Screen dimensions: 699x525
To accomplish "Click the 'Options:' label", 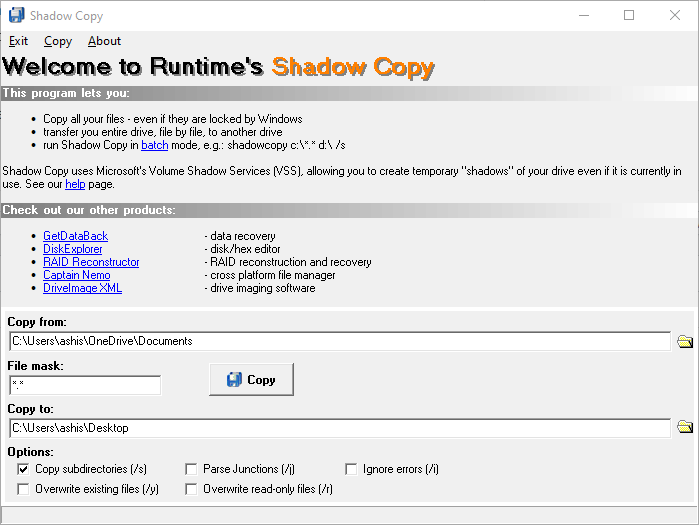I will click(x=30, y=452).
